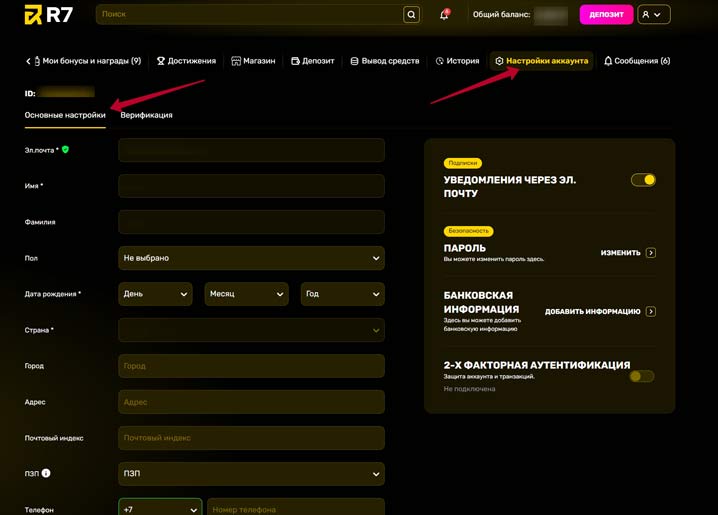Click arrow icon next to Изменить

tap(651, 253)
